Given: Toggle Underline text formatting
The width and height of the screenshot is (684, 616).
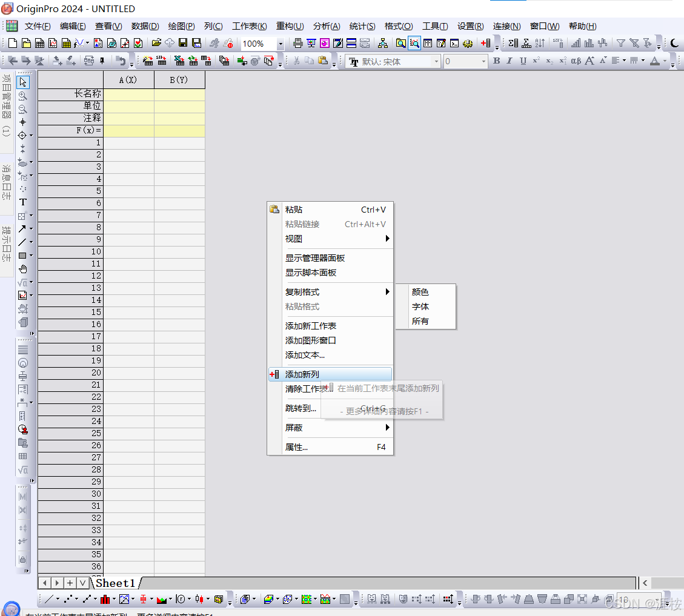Looking at the screenshot, I should [x=523, y=61].
